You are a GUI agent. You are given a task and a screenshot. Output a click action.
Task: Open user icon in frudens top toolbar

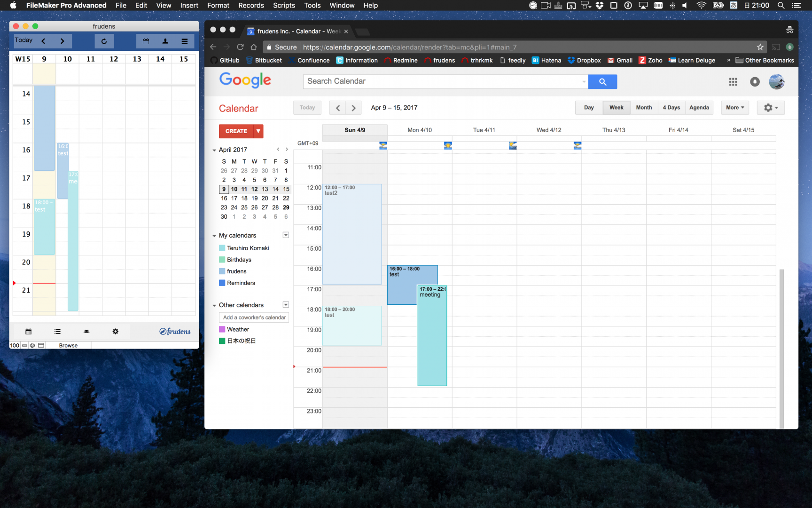coord(165,41)
